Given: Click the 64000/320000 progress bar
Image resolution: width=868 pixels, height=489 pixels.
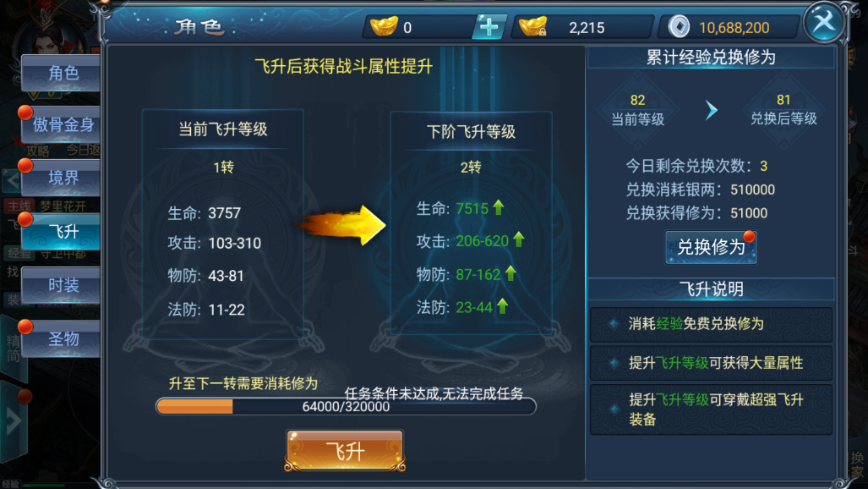Looking at the screenshot, I should point(346,406).
